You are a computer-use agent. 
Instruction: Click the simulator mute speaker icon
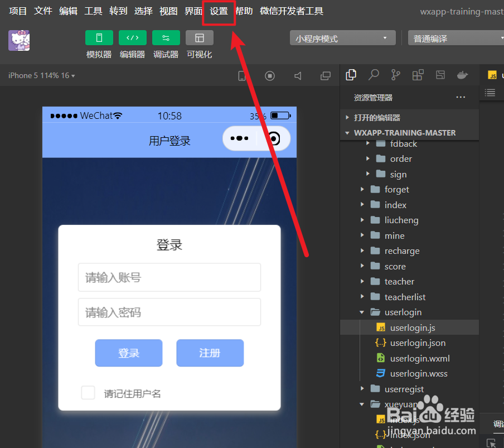(x=298, y=76)
